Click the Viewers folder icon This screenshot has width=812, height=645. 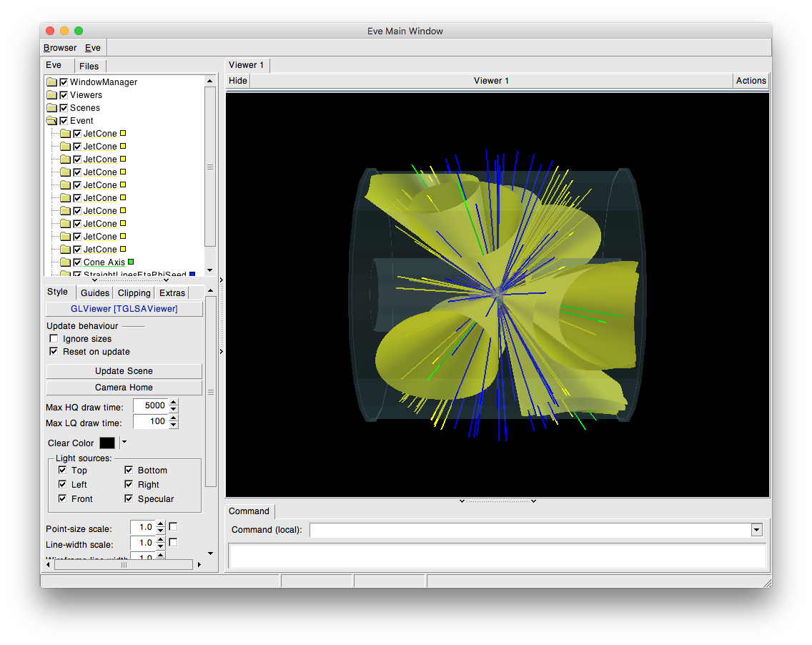coord(51,95)
